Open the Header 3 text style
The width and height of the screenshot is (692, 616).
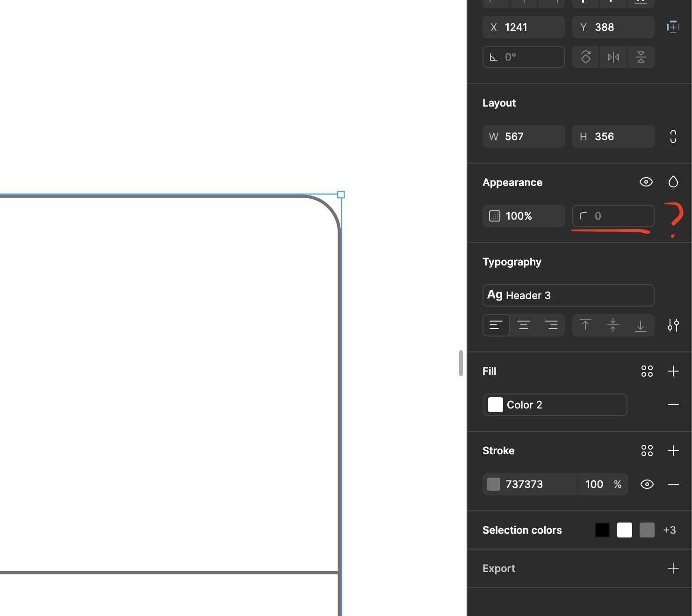tap(569, 295)
